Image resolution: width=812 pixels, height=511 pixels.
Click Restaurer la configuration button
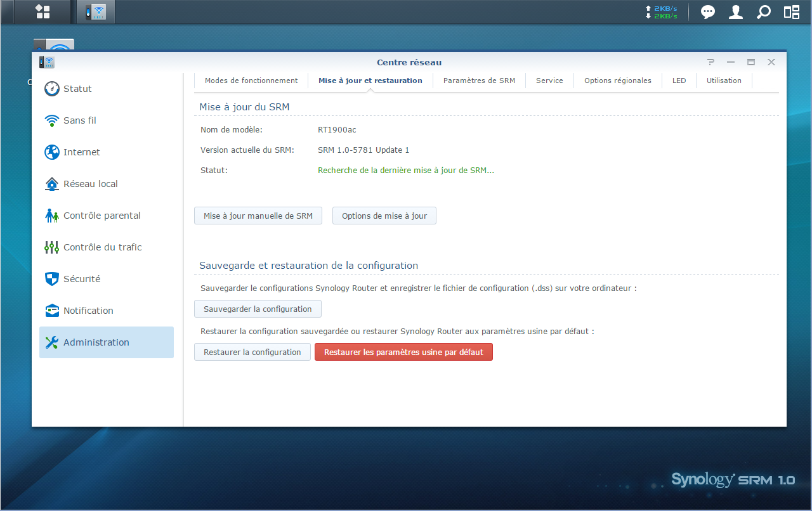click(252, 352)
